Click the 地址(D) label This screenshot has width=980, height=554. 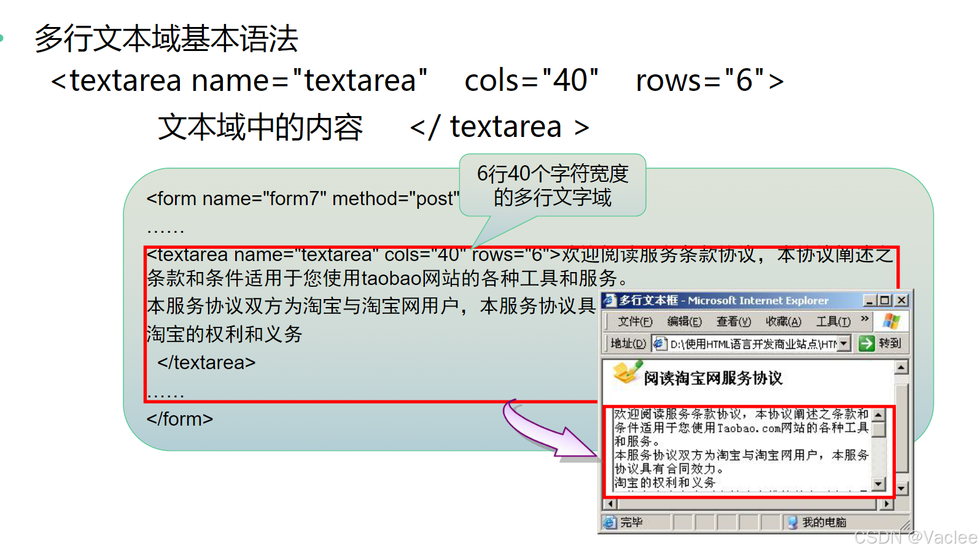click(628, 343)
